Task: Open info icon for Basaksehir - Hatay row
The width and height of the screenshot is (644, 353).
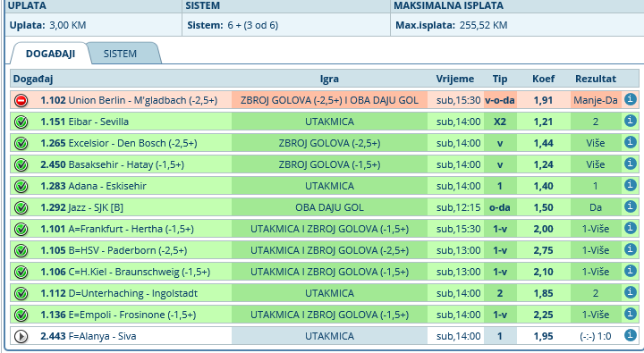Action: click(x=631, y=164)
